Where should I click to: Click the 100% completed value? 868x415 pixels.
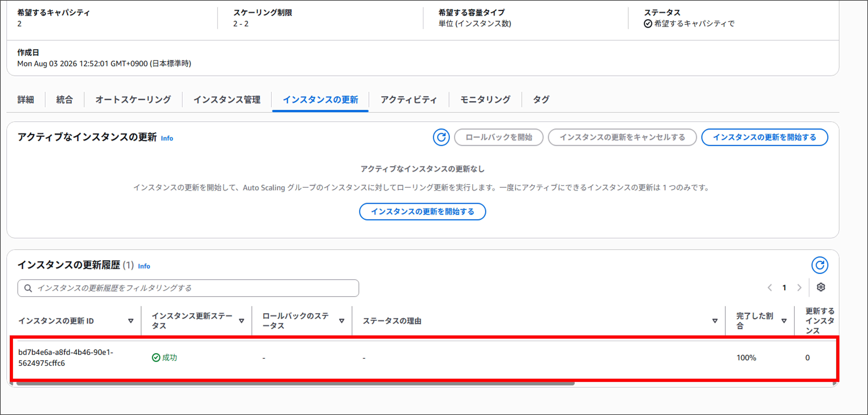click(x=746, y=358)
